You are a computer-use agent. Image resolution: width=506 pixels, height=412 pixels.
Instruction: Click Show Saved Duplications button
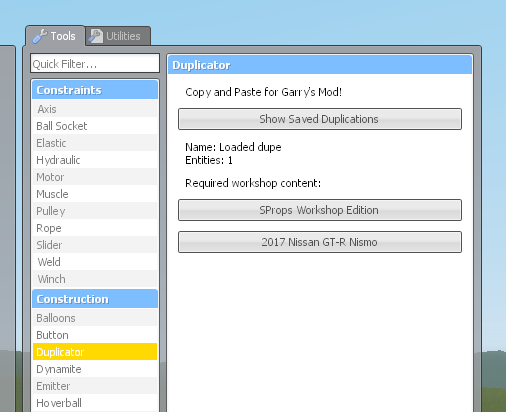tap(320, 119)
